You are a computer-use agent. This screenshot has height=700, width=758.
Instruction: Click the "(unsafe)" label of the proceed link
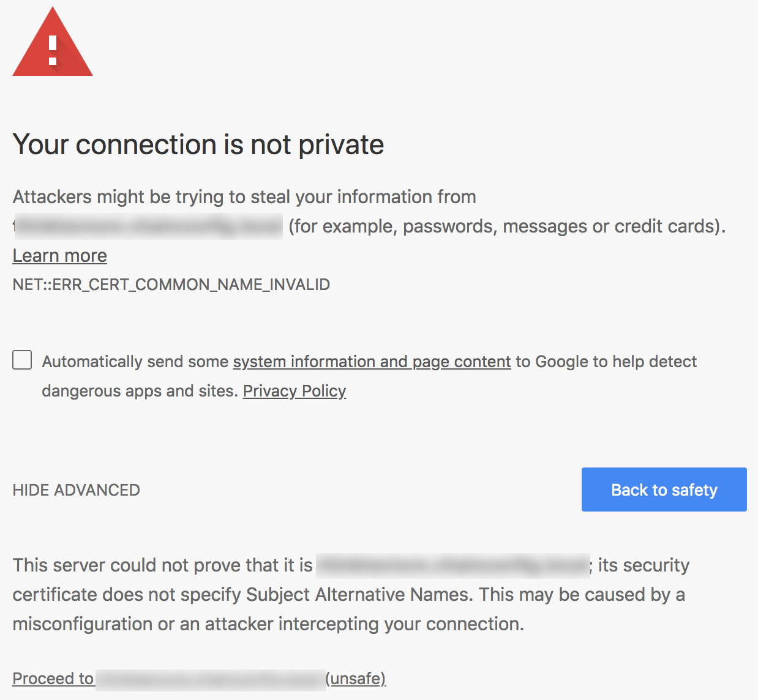click(x=356, y=678)
